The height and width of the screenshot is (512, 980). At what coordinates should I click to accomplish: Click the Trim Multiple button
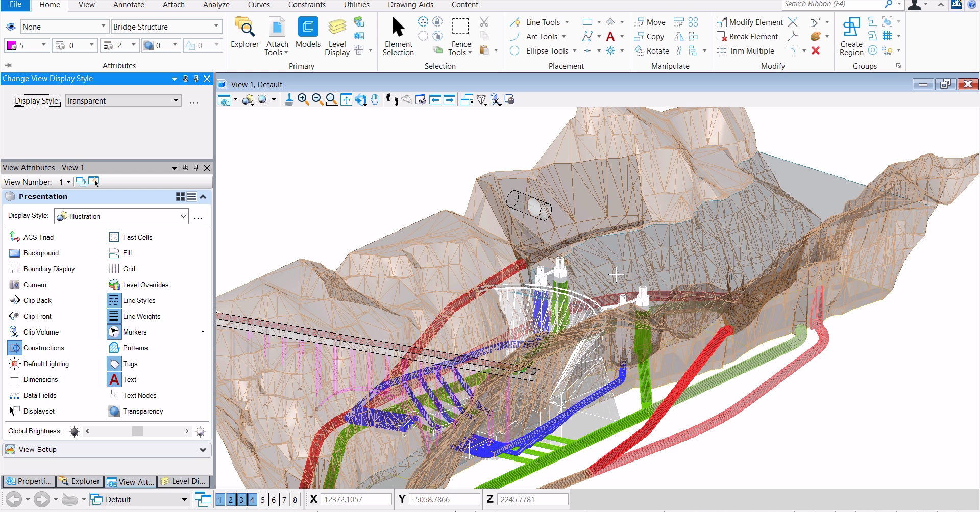[x=746, y=51]
